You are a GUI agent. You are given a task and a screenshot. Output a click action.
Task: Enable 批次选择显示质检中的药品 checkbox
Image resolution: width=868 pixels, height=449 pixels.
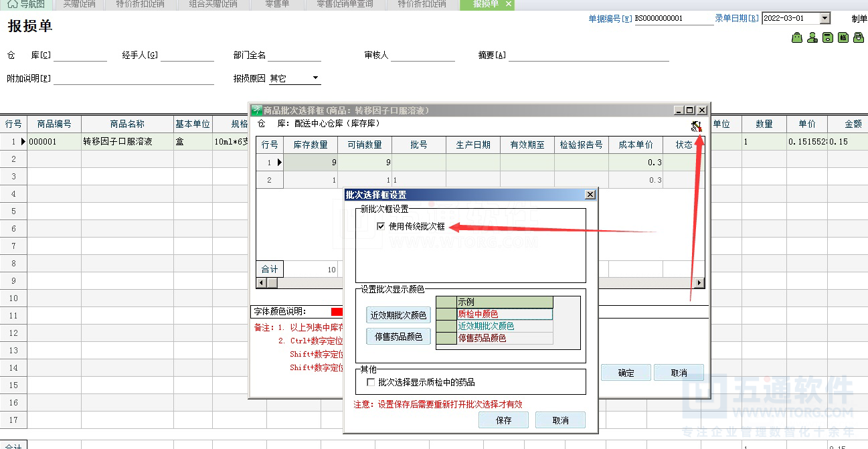[371, 382]
